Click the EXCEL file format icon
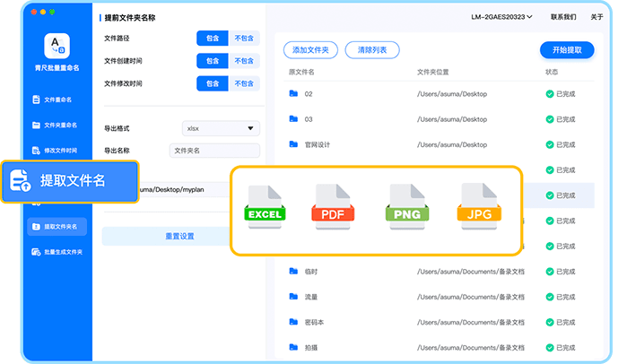 [265, 206]
